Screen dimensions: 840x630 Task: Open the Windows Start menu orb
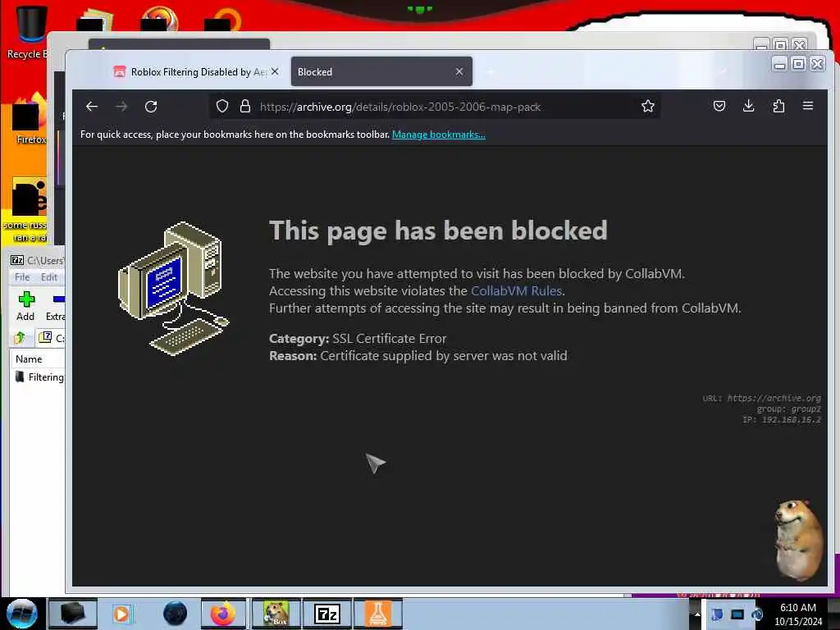[21, 614]
